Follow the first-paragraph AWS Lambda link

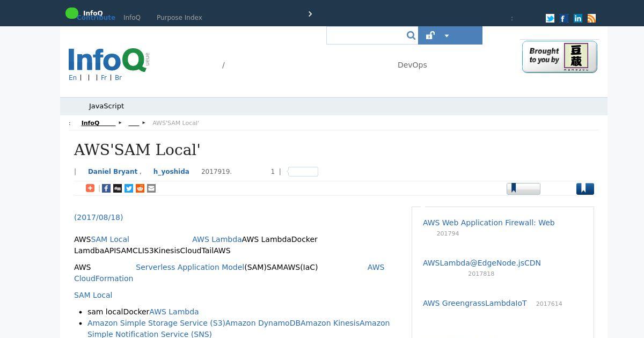coord(217,239)
